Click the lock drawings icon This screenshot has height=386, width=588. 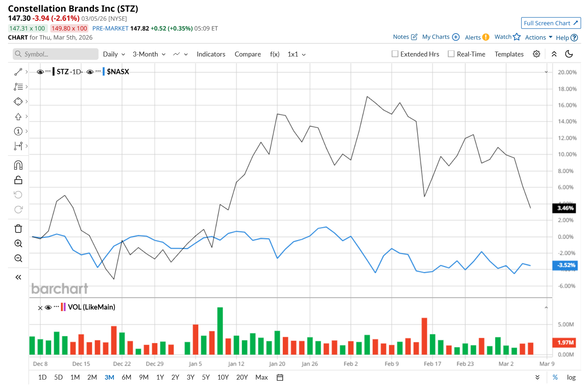tap(18, 180)
